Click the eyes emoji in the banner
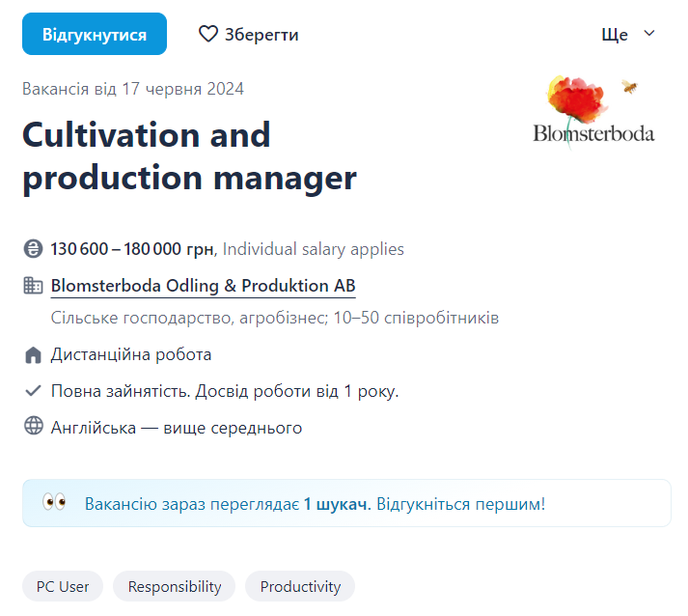The width and height of the screenshot is (688, 616). click(54, 503)
